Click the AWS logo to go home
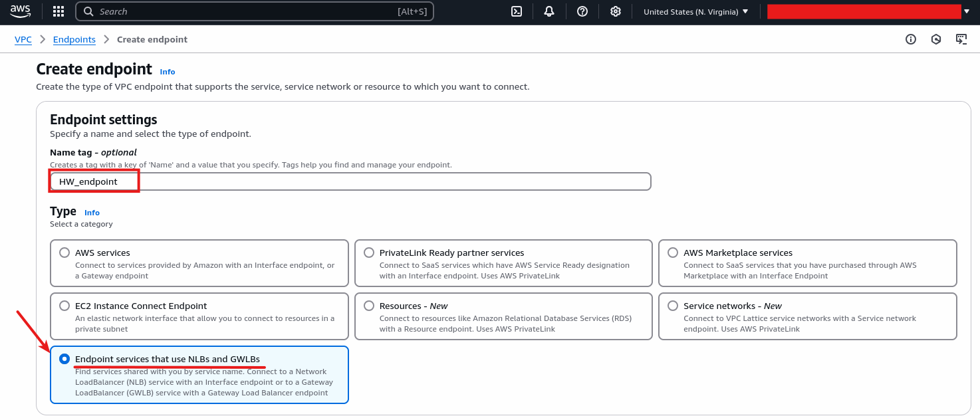This screenshot has height=420, width=980. (x=19, y=11)
